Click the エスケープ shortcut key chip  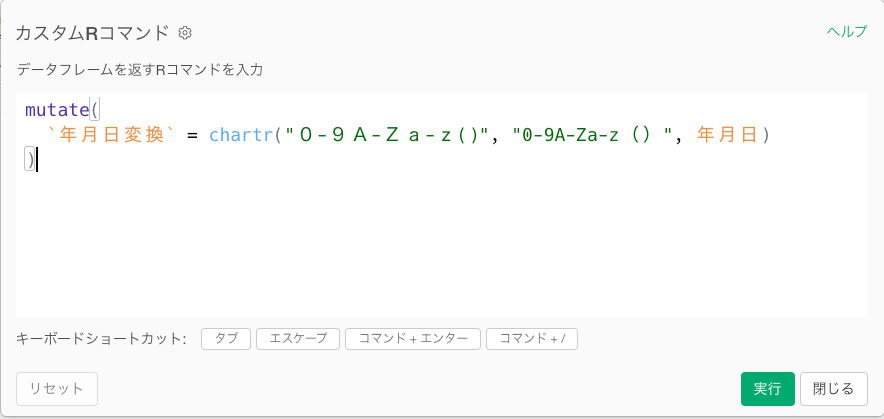click(x=298, y=339)
